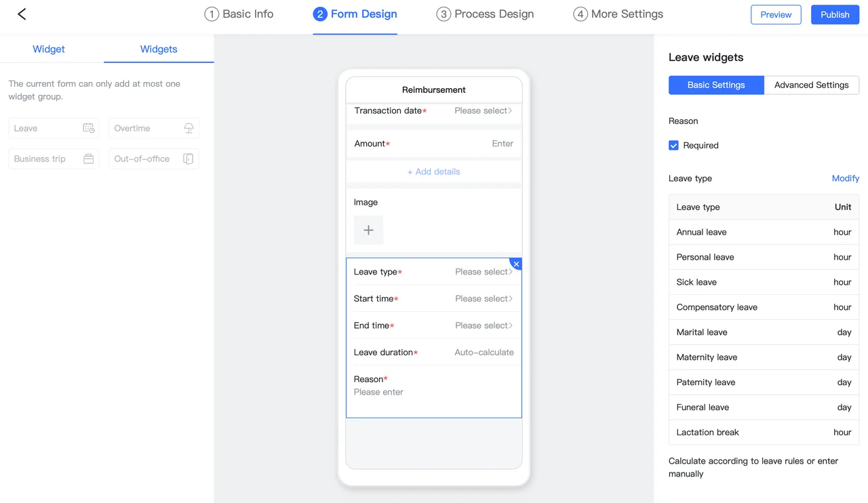Viewport: 868px width, 503px height.
Task: Open the Leave type selector in form
Action: pyautogui.click(x=483, y=272)
